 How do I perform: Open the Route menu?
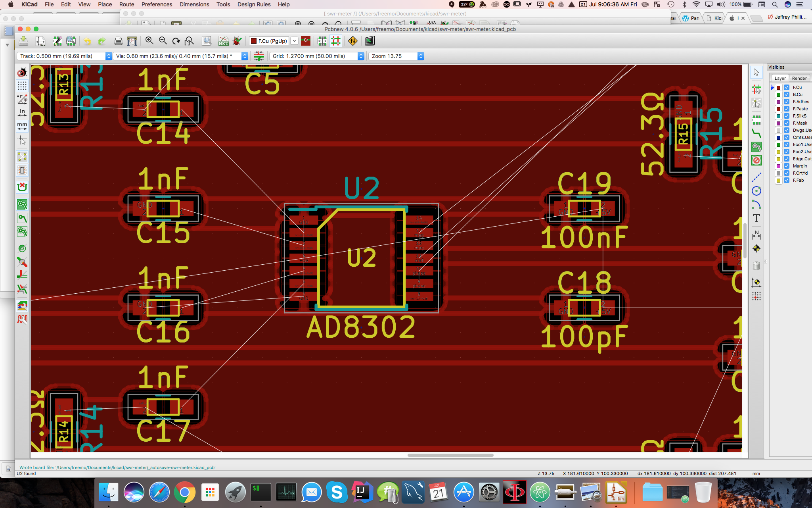pyautogui.click(x=126, y=4)
